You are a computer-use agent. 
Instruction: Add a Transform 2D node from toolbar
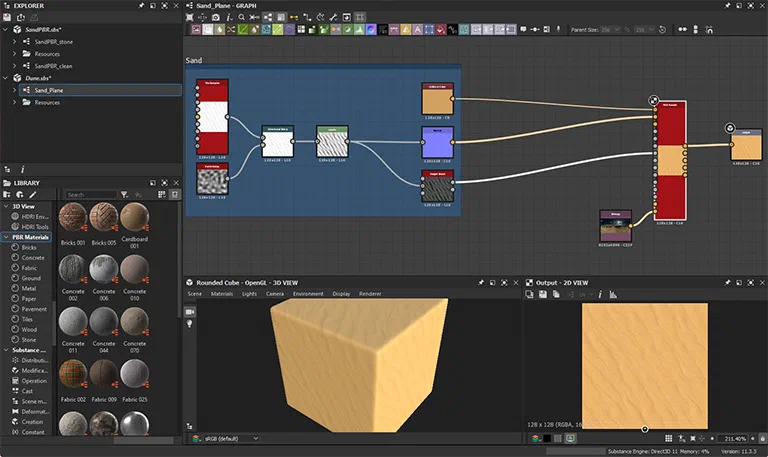pos(429,29)
